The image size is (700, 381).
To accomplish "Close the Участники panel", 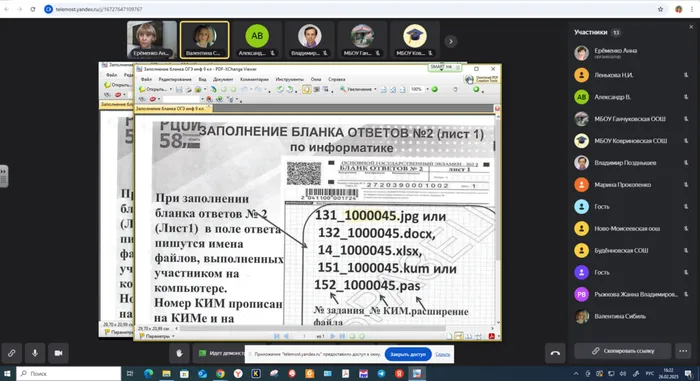I will click(691, 27).
